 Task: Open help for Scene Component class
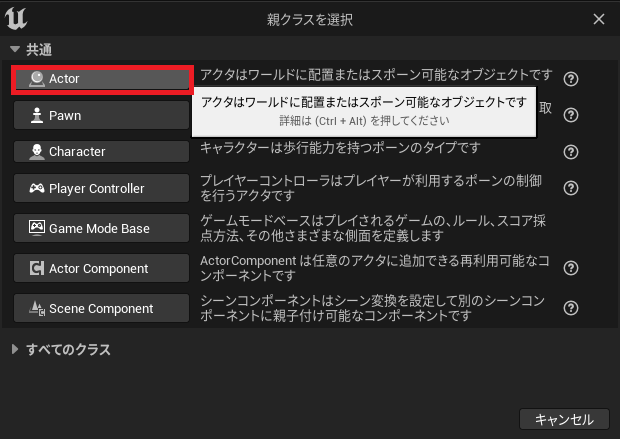(x=571, y=308)
